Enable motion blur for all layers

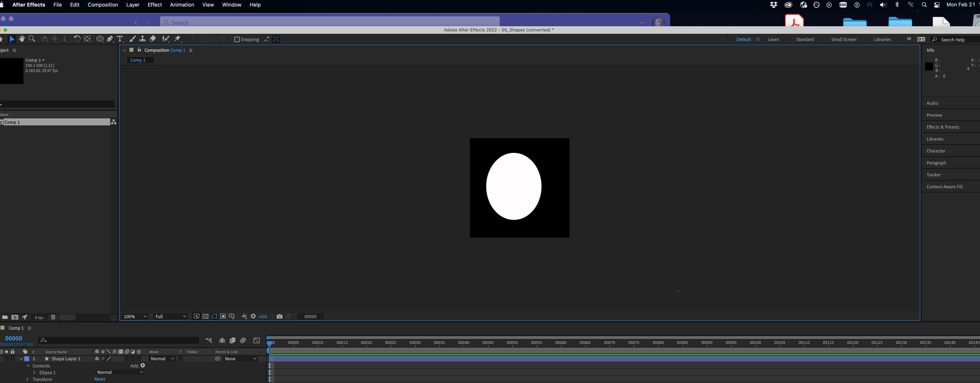pyautogui.click(x=243, y=340)
